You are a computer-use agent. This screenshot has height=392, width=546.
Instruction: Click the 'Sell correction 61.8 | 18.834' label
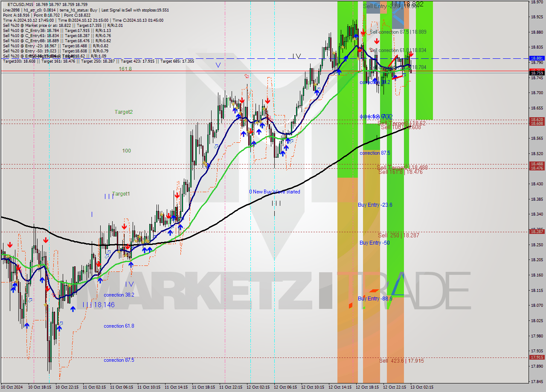pyautogui.click(x=398, y=50)
